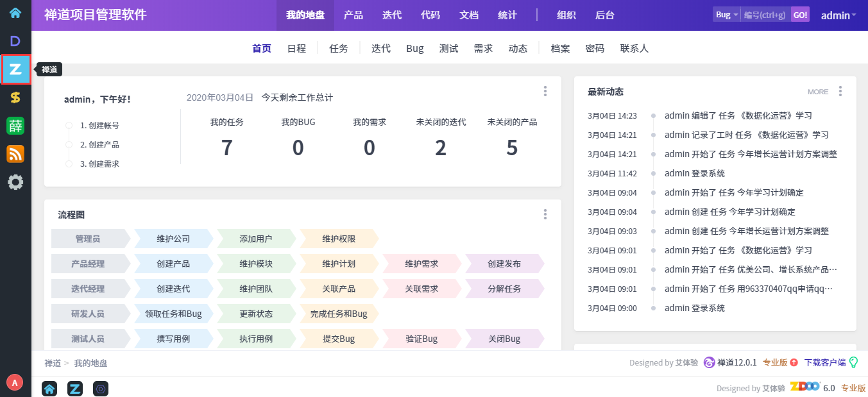Switch to the 产品 main menu

click(x=353, y=15)
